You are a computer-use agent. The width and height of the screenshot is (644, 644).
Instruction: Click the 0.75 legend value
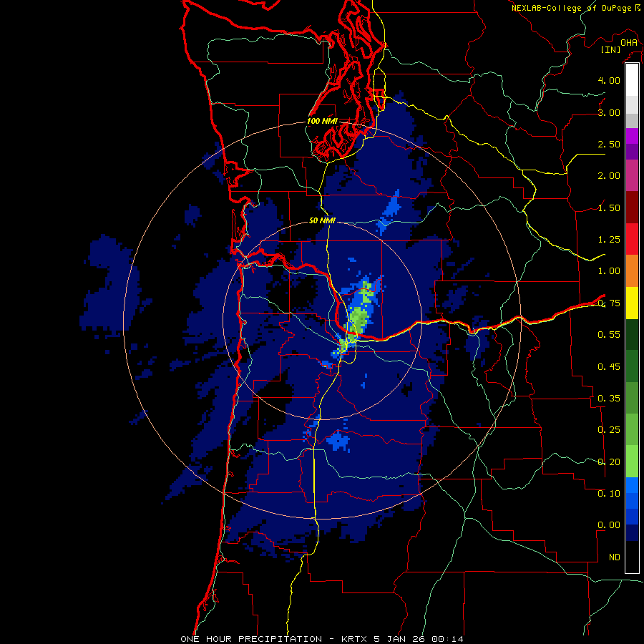tap(609, 303)
